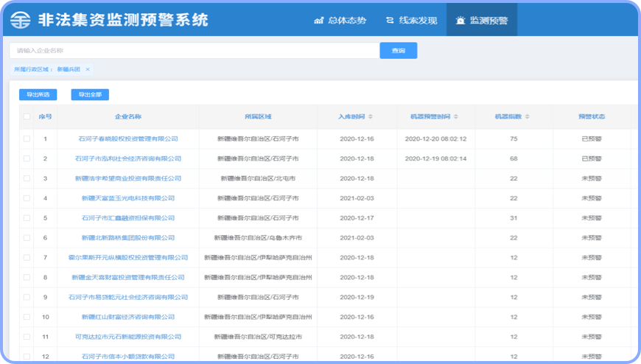641x364 pixels.
Task: Open 新疆金天喜财富投资管理有限责任公司 link
Action: click(x=128, y=277)
